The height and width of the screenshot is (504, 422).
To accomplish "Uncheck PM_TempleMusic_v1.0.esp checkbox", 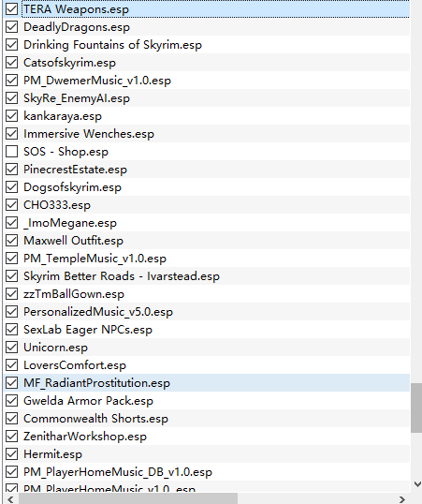I will 12,259.
